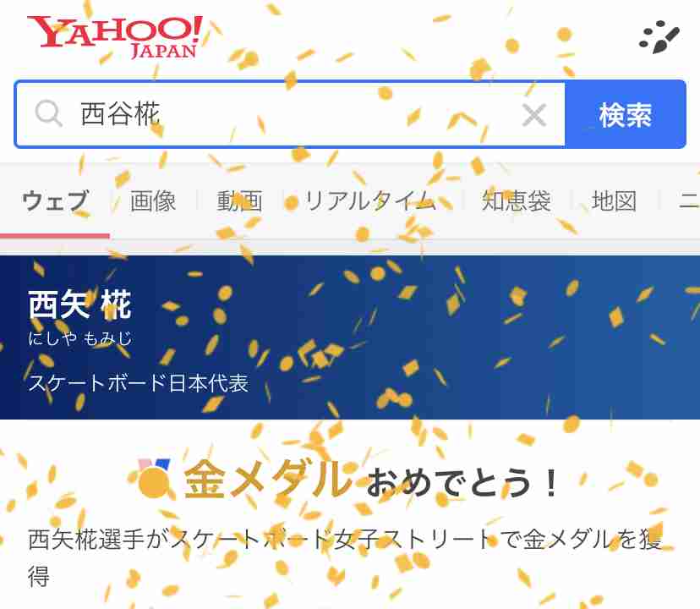Switch to the 地図 tab
The width and height of the screenshot is (700, 609).
coord(614,200)
